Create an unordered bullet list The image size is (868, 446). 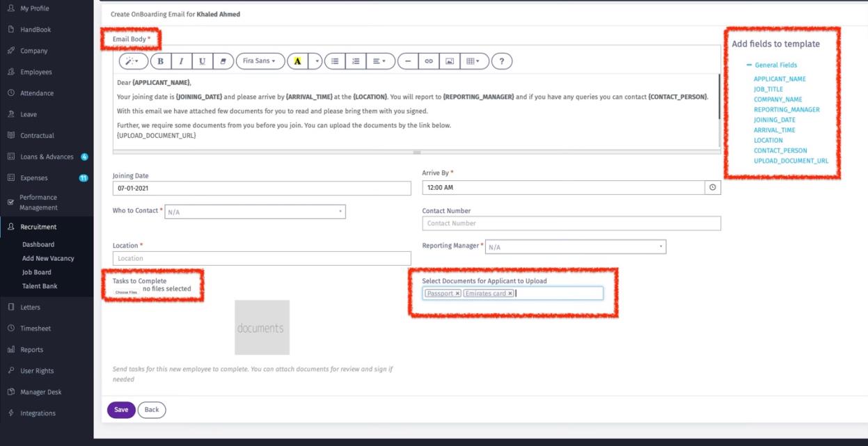(x=335, y=61)
